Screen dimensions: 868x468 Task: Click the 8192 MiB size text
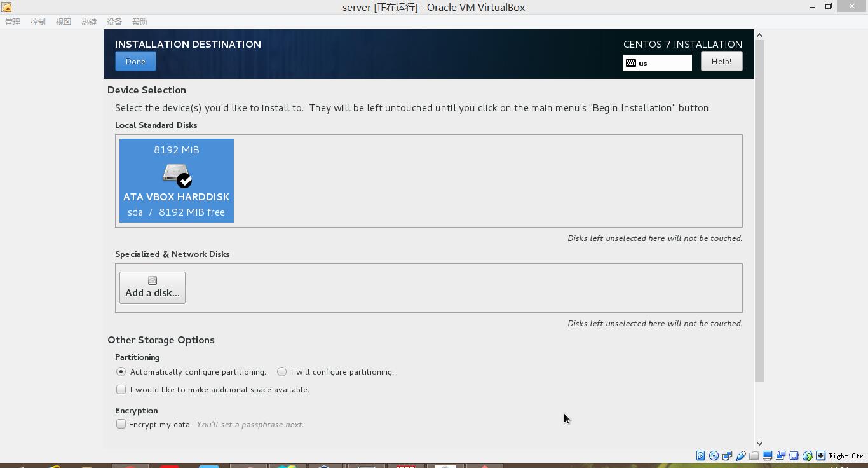(x=177, y=149)
